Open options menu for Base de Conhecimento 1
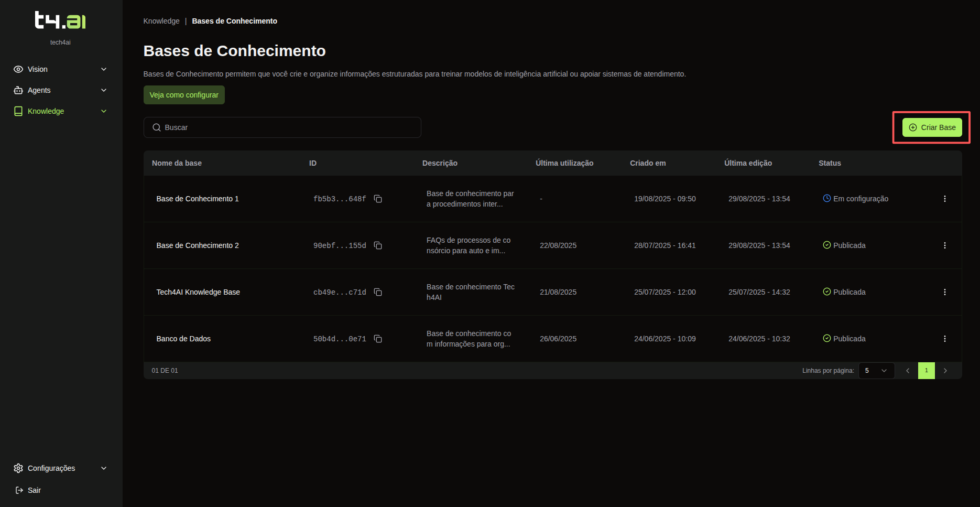980x507 pixels. (x=944, y=199)
